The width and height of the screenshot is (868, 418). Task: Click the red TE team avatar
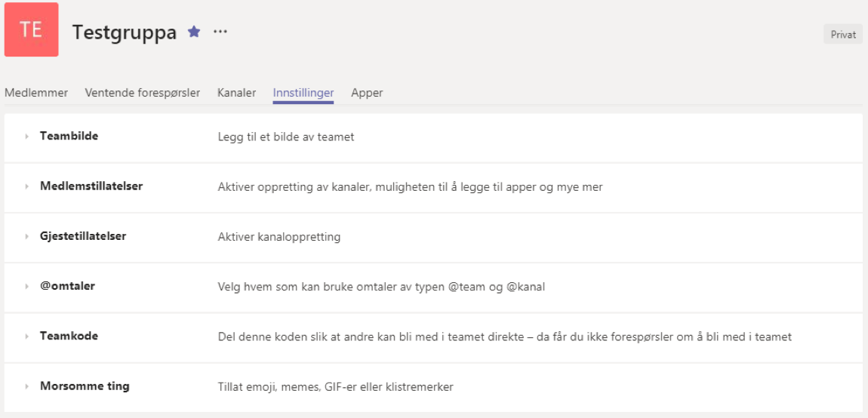pos(31,29)
